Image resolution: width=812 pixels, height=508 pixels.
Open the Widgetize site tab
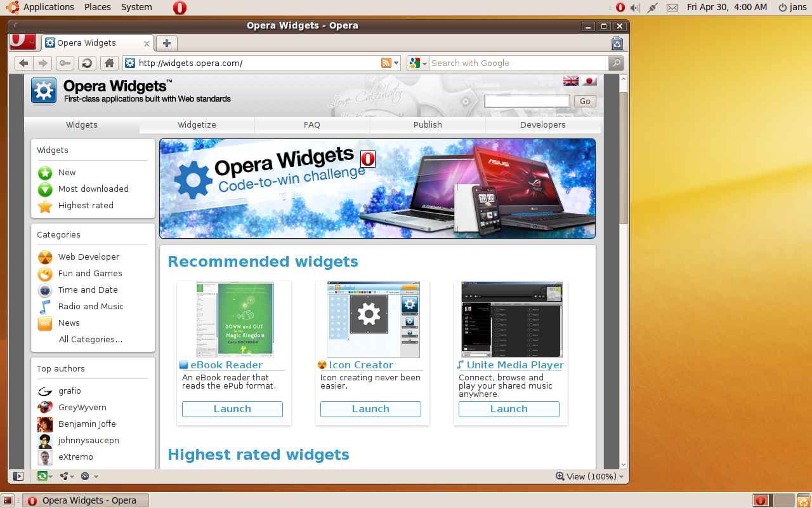tap(197, 125)
